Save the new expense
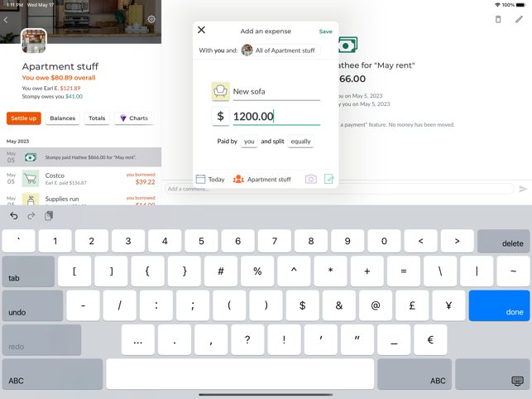 [x=325, y=31]
